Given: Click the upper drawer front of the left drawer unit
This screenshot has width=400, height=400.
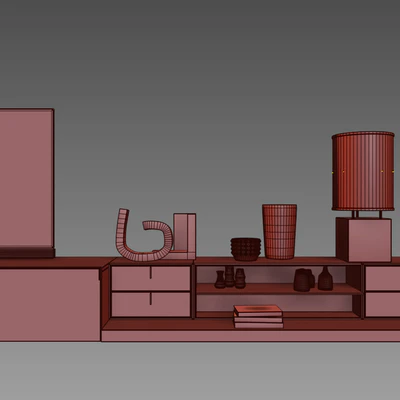Looking at the screenshot, I should 151,278.
